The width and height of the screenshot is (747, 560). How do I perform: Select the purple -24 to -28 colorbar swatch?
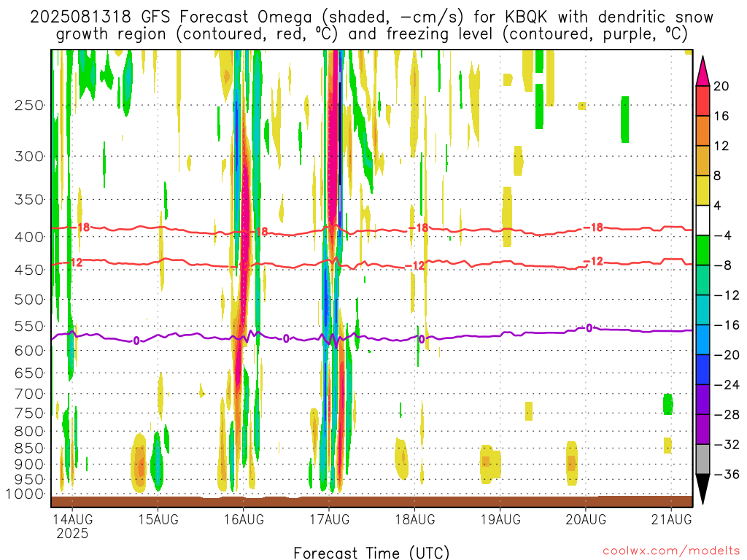tap(703, 400)
